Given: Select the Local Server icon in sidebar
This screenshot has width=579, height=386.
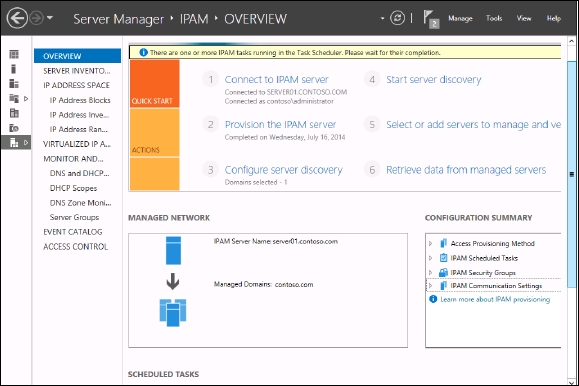Looking at the screenshot, I should 14,69.
